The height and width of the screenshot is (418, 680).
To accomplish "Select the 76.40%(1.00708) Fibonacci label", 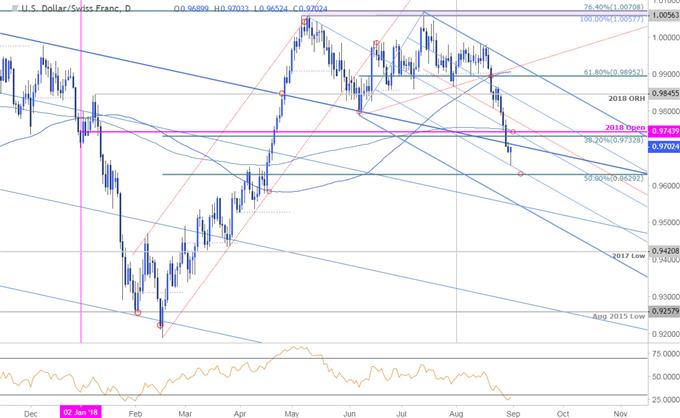I will point(614,7).
